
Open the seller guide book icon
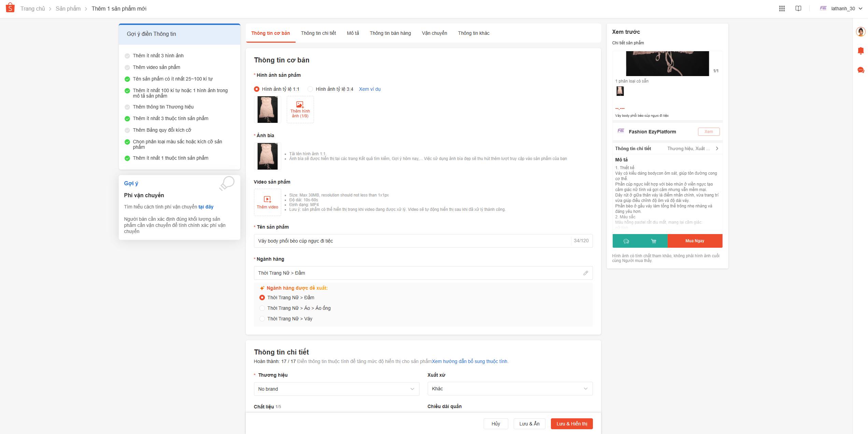point(798,9)
